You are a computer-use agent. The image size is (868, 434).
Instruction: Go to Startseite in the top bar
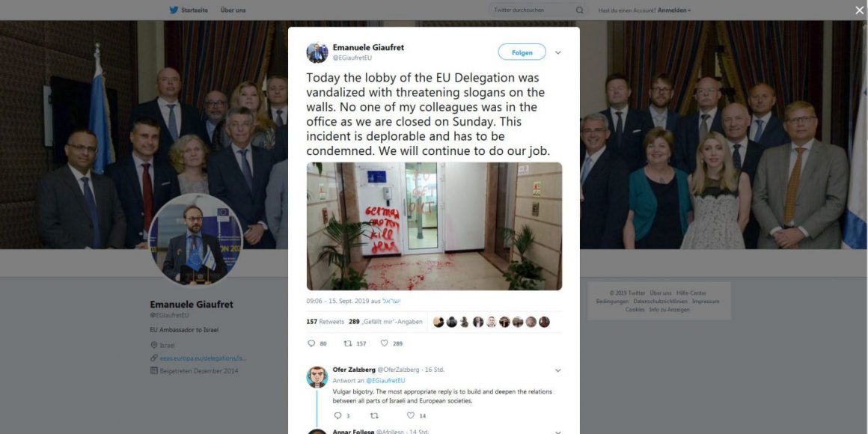click(x=195, y=10)
